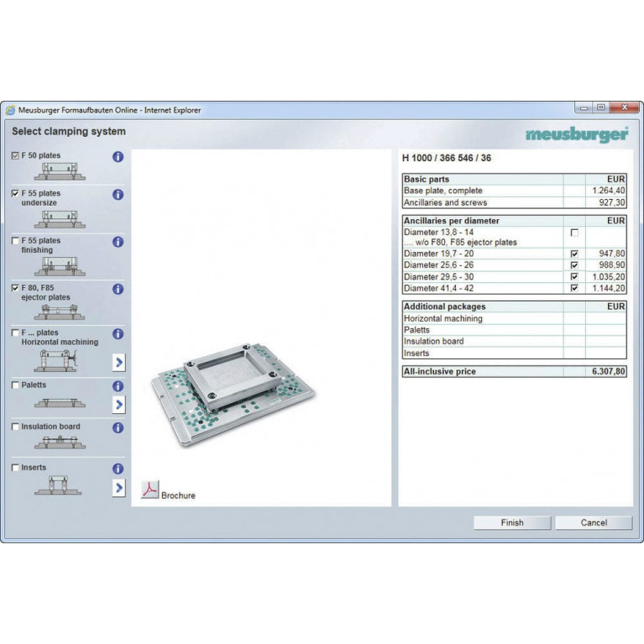Uncheck Diameter 41,4 - 42 checkbox

pyautogui.click(x=574, y=288)
